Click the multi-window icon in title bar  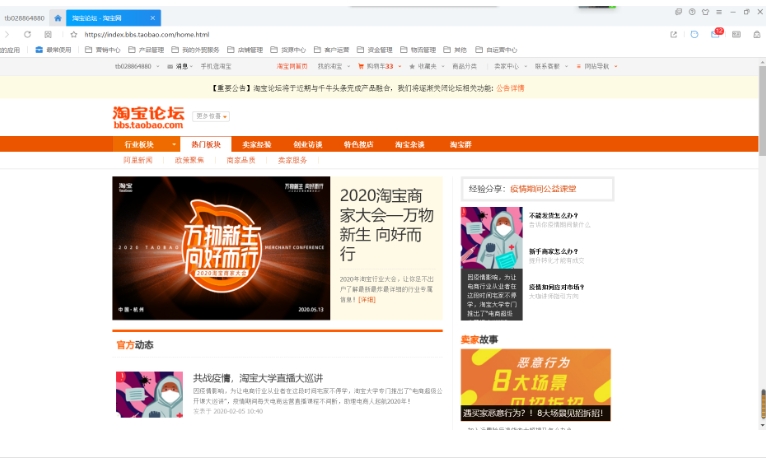click(679, 12)
